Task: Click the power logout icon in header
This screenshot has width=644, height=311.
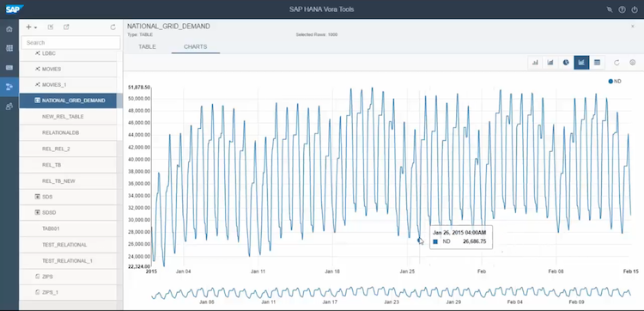Action: 635,9
